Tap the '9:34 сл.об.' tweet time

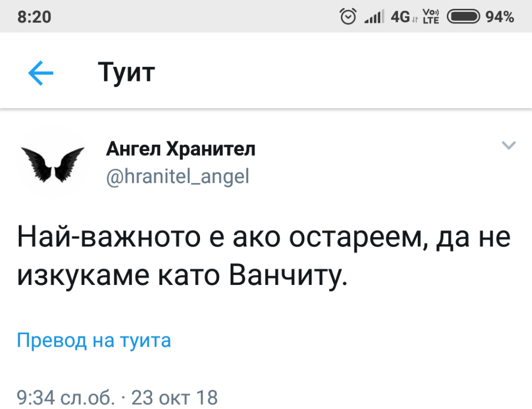pos(65,398)
